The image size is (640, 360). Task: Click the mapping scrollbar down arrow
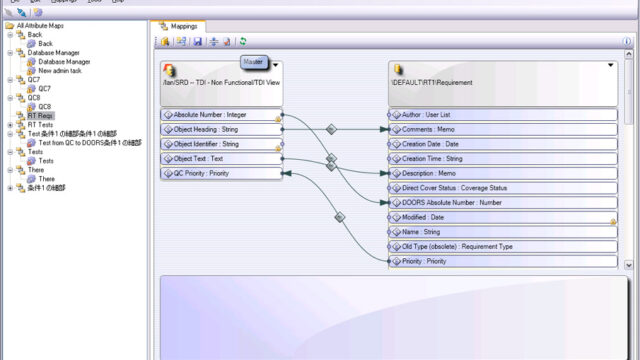[629, 265]
